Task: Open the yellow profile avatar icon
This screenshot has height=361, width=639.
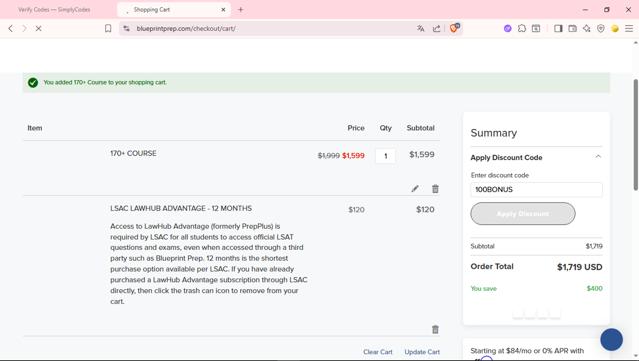Action: click(x=615, y=29)
